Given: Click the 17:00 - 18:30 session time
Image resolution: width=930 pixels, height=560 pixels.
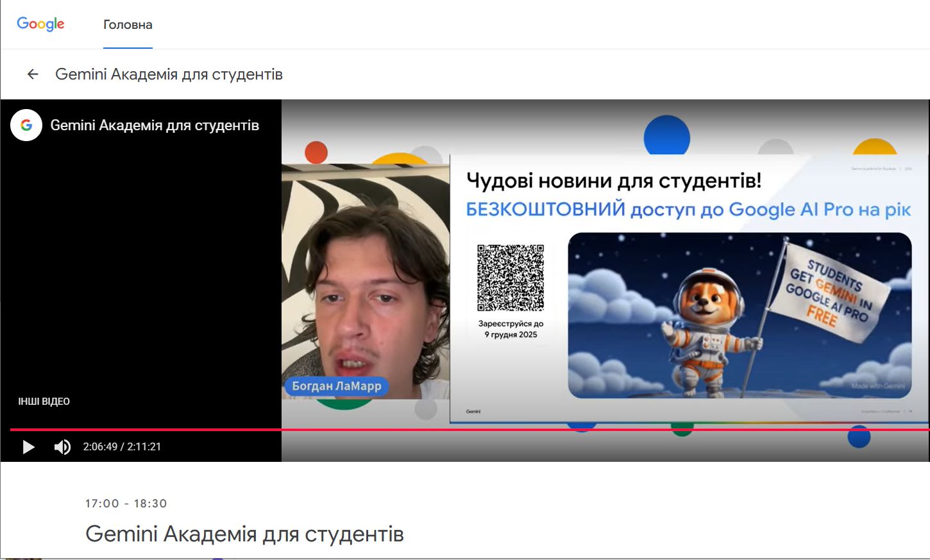Looking at the screenshot, I should tap(126, 504).
